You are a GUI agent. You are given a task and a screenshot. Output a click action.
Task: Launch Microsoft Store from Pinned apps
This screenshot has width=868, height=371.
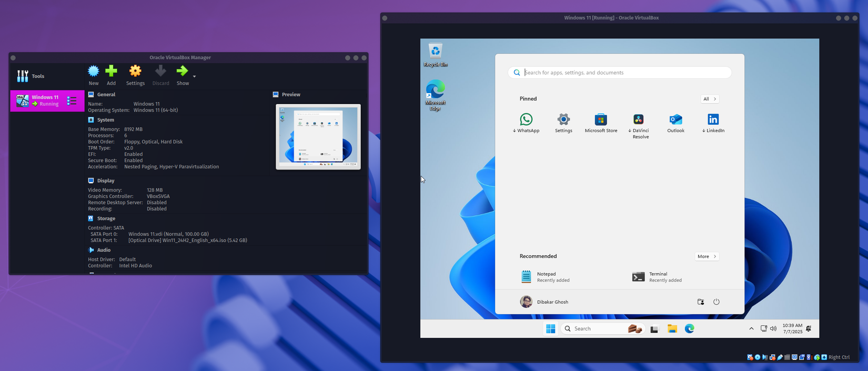[601, 123]
